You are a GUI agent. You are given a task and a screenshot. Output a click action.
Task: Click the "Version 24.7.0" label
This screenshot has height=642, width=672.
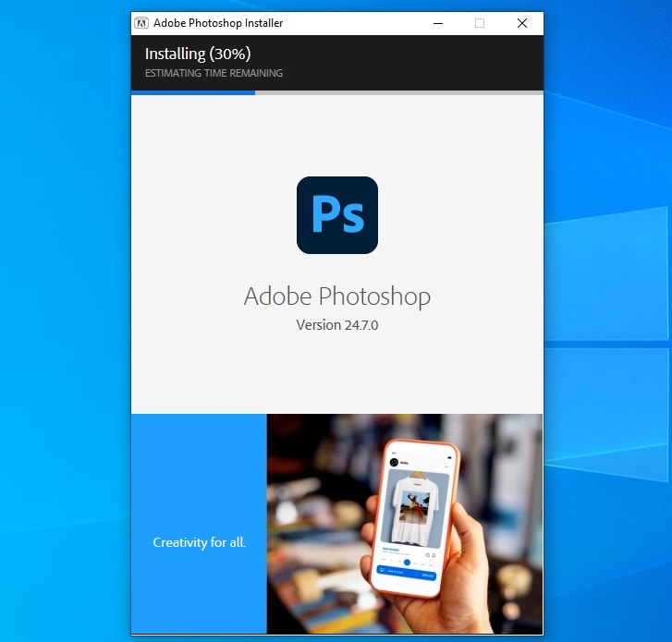click(337, 325)
